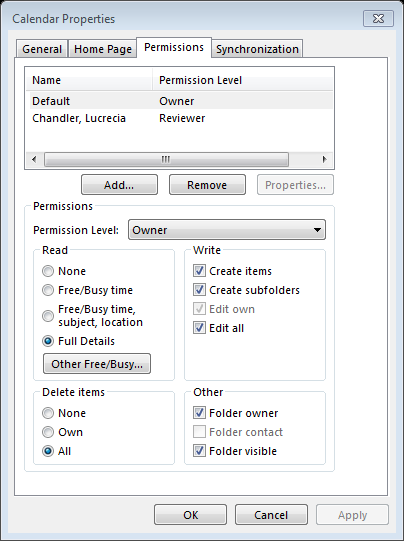This screenshot has width=404, height=541.
Task: Remove the selected user permission
Action: pos(207,185)
